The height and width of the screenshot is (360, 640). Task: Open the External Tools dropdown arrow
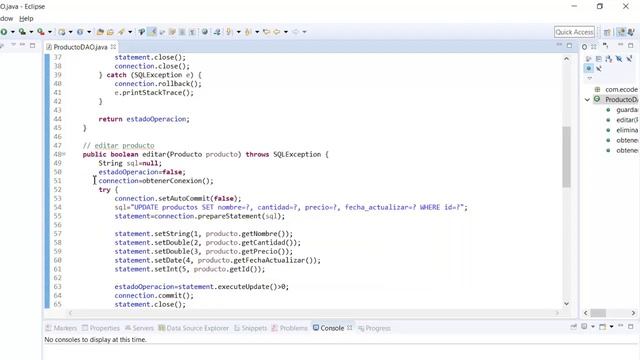click(50, 32)
